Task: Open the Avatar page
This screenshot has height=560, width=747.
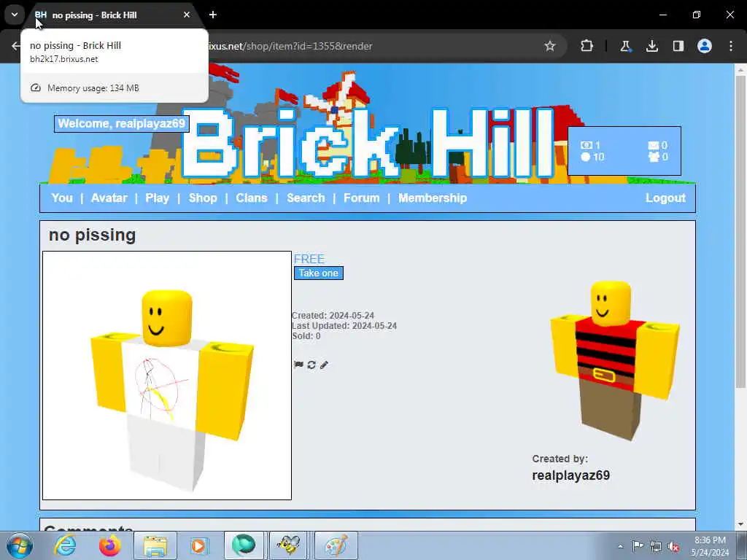Action: click(109, 198)
